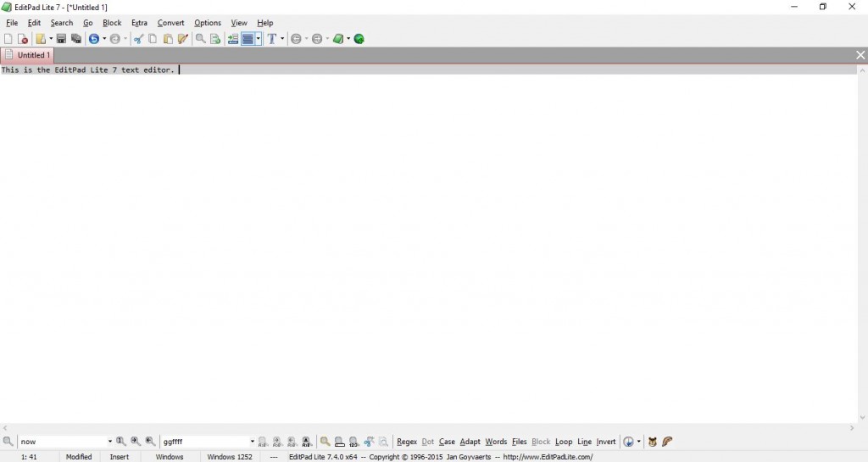Open the font T dropdown arrow
This screenshot has width=868, height=462.
point(282,39)
